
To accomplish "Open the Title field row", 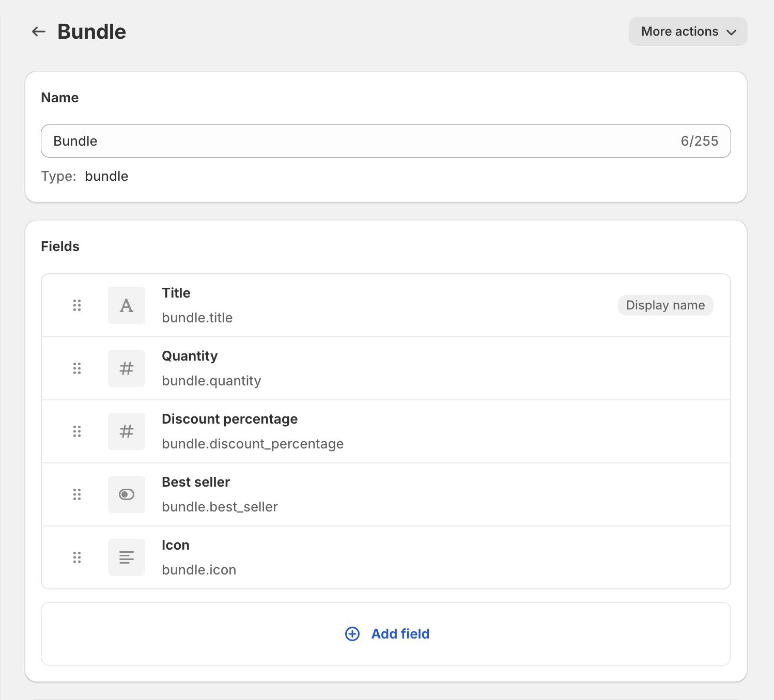I will pyautogui.click(x=362, y=305).
